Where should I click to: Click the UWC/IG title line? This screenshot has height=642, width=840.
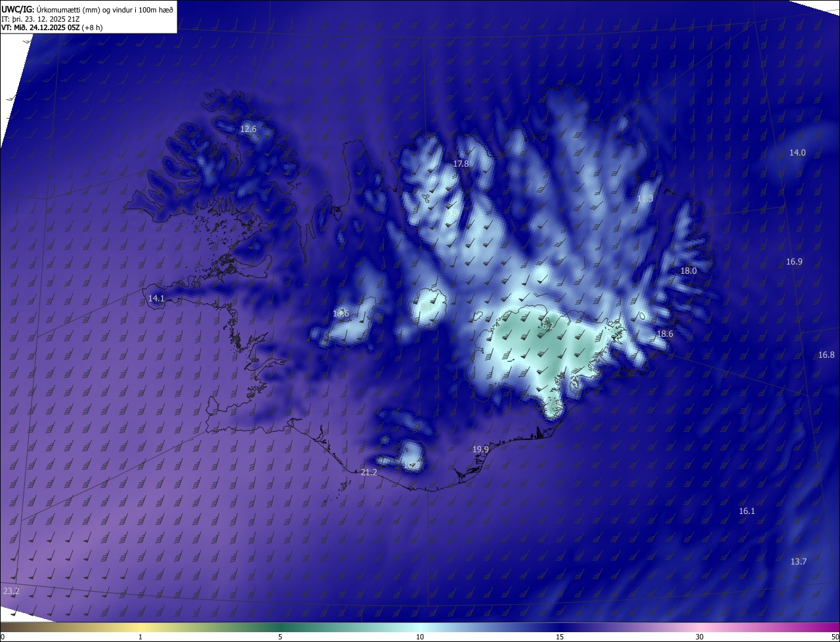click(87, 9)
